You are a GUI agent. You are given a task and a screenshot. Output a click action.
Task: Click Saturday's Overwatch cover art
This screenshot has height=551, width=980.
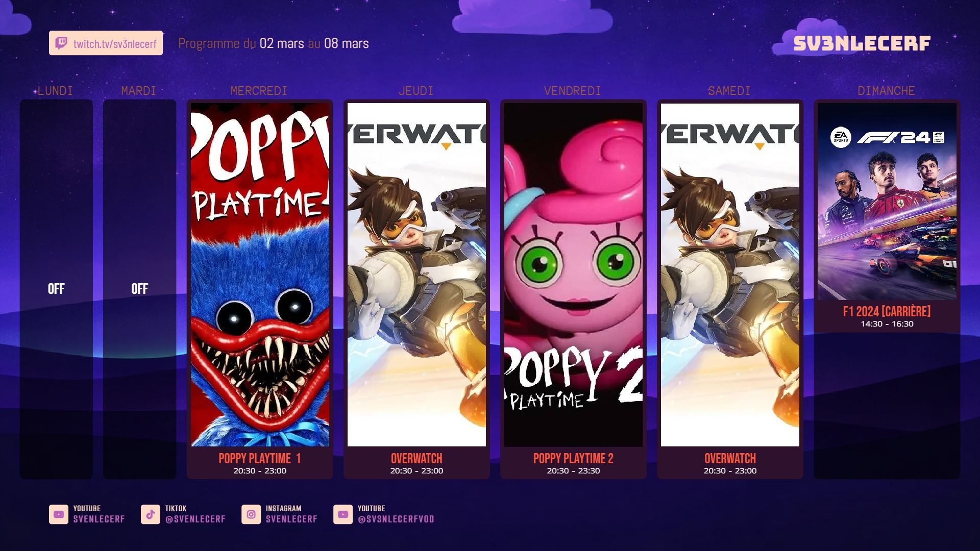(730, 275)
